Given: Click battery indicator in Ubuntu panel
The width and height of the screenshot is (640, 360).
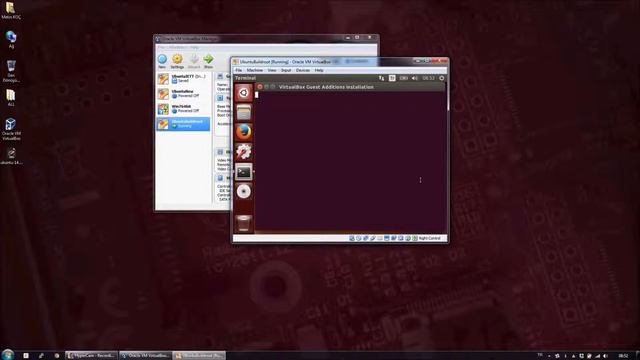Looking at the screenshot, I should [404, 78].
